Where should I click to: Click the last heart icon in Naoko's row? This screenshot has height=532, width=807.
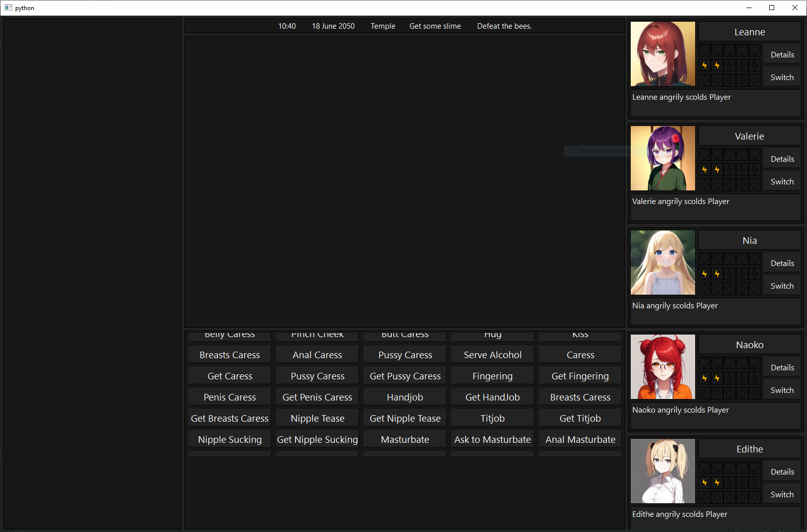pyautogui.click(x=755, y=363)
